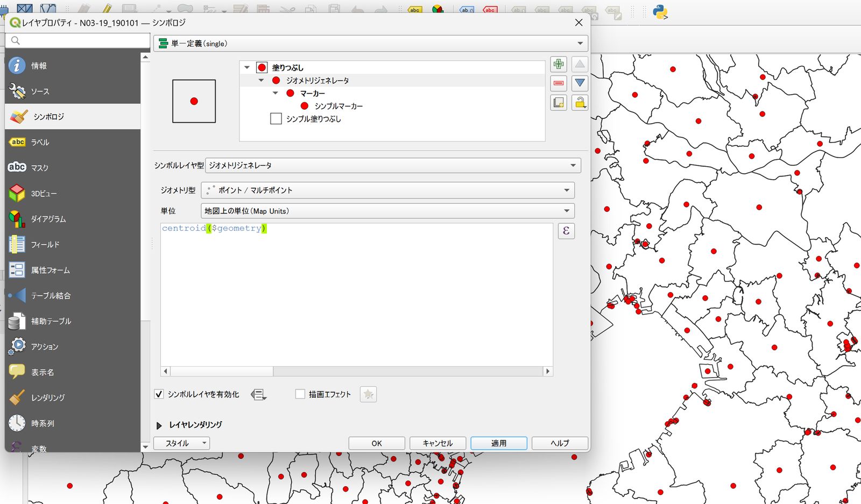This screenshot has width=861, height=504.
Task: Open data-defined override for layer enable
Action: [x=258, y=395]
